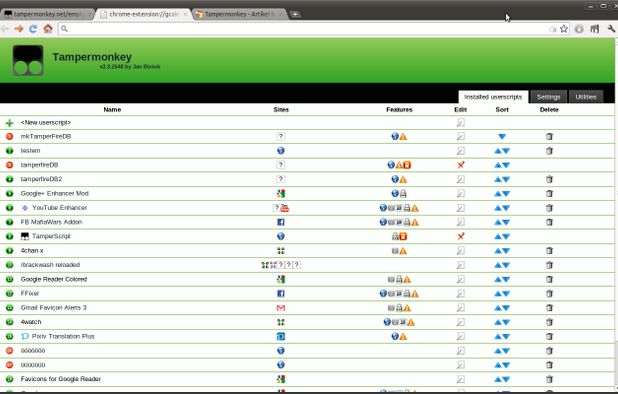This screenshot has height=394, width=618.
Task: Edit the FFixer script
Action: [x=460, y=294]
